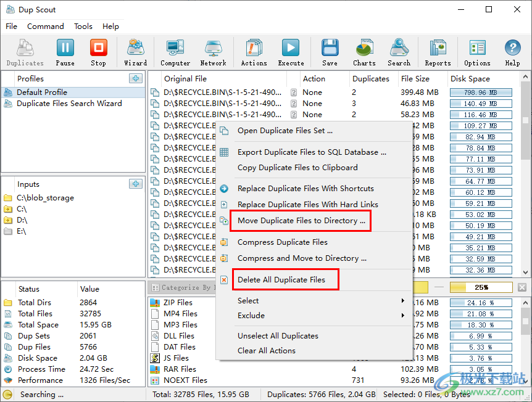Open the Reports toolbar icon
The height and width of the screenshot is (402, 532).
click(438, 52)
